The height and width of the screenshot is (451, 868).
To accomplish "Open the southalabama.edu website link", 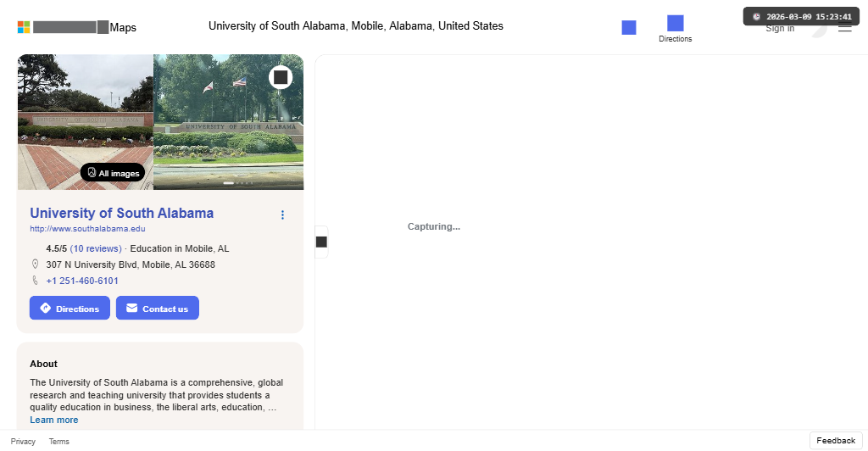I will [87, 229].
